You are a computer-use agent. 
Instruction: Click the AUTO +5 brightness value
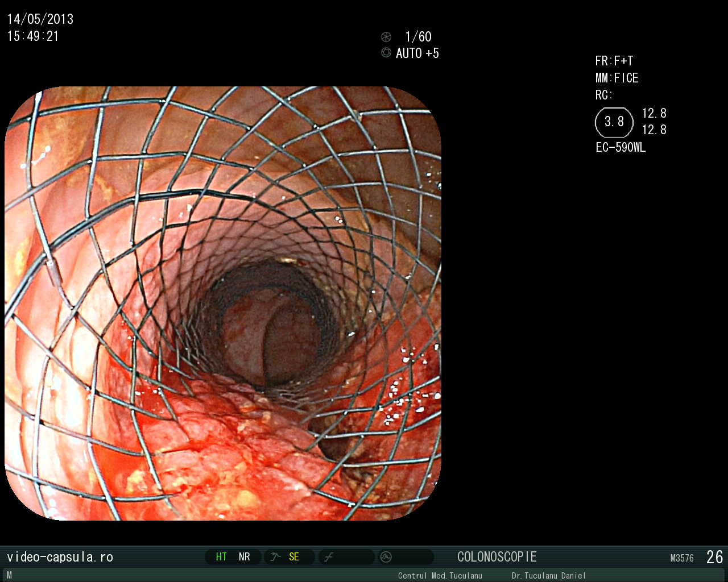click(417, 53)
